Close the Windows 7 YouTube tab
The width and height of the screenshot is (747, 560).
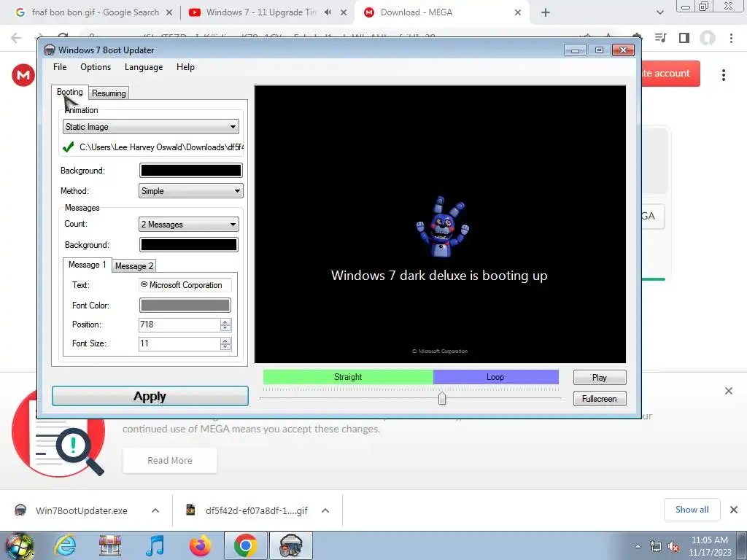click(x=344, y=13)
